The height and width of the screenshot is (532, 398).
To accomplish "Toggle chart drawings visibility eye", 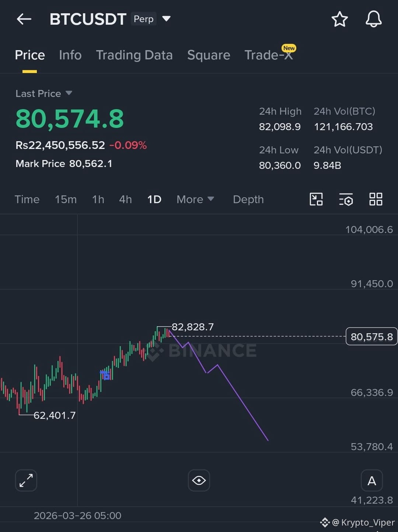I will (199, 480).
